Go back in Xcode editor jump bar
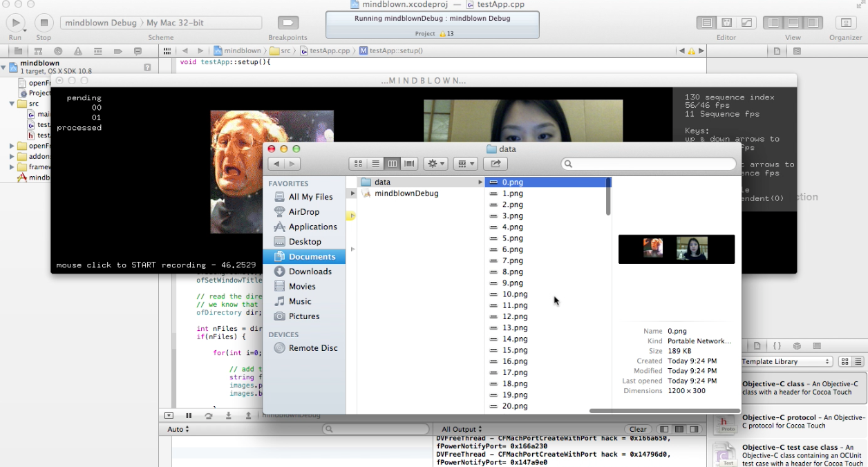This screenshot has height=467, width=868. [185, 51]
